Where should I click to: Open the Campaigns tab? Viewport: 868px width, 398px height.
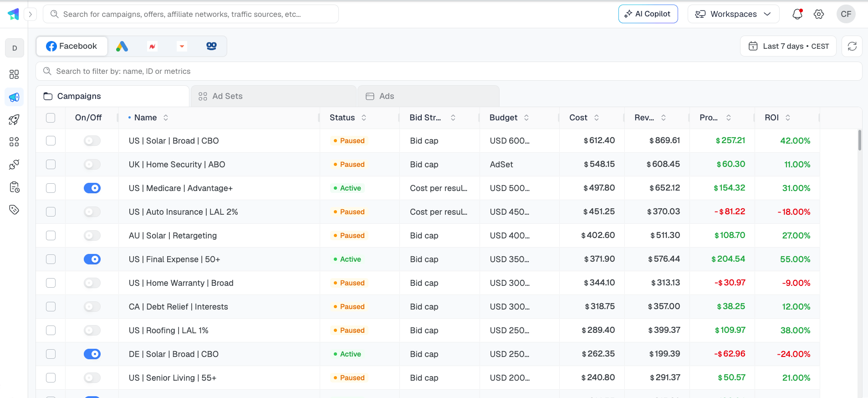coord(112,96)
